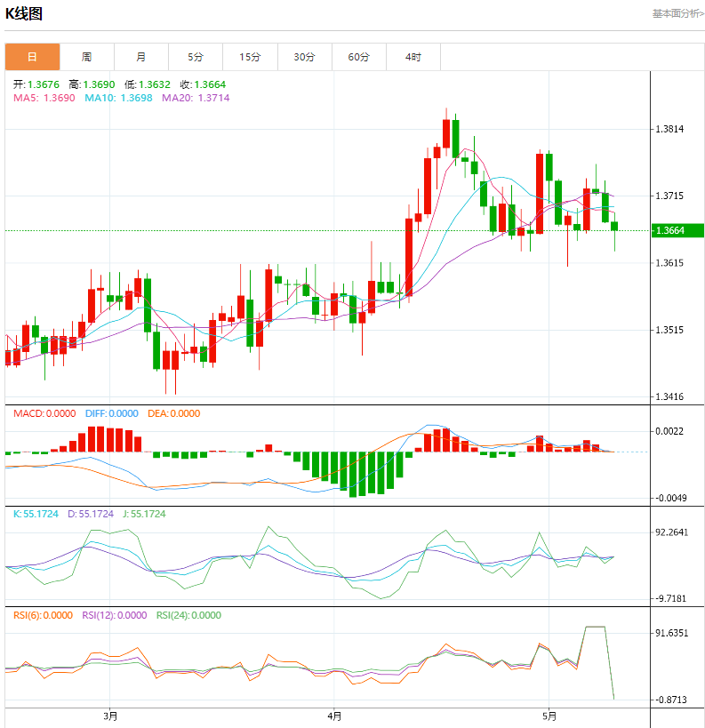Click the green 1.3664 current price tag
The image size is (705, 728).
676,231
